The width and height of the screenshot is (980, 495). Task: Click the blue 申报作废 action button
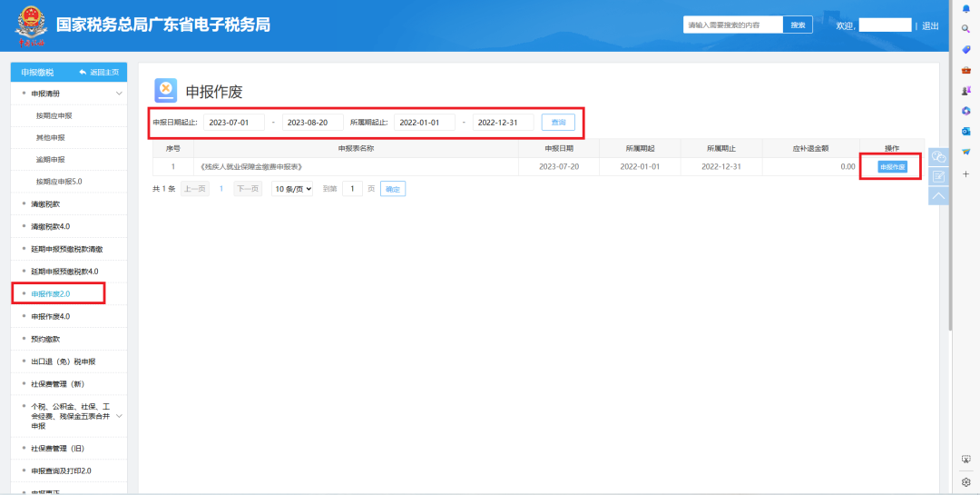892,167
